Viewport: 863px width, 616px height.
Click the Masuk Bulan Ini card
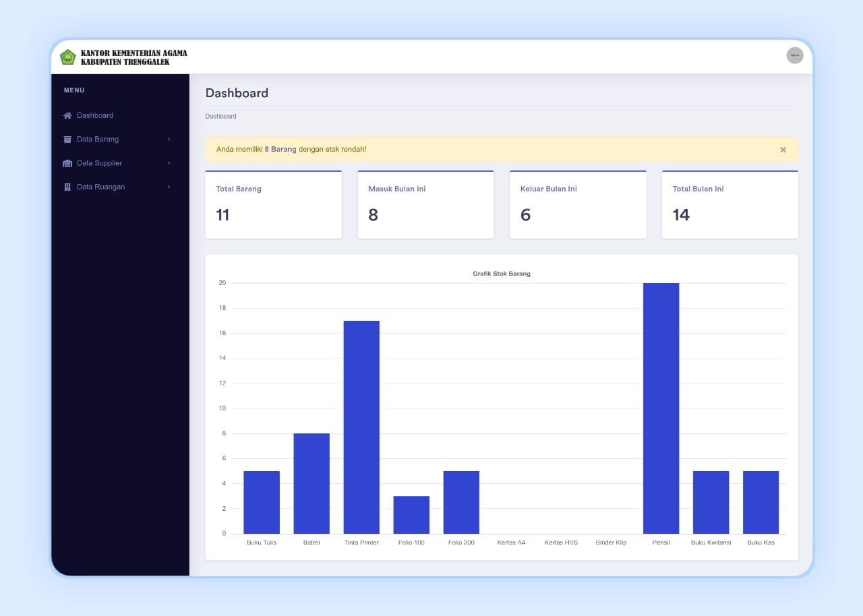(x=425, y=204)
